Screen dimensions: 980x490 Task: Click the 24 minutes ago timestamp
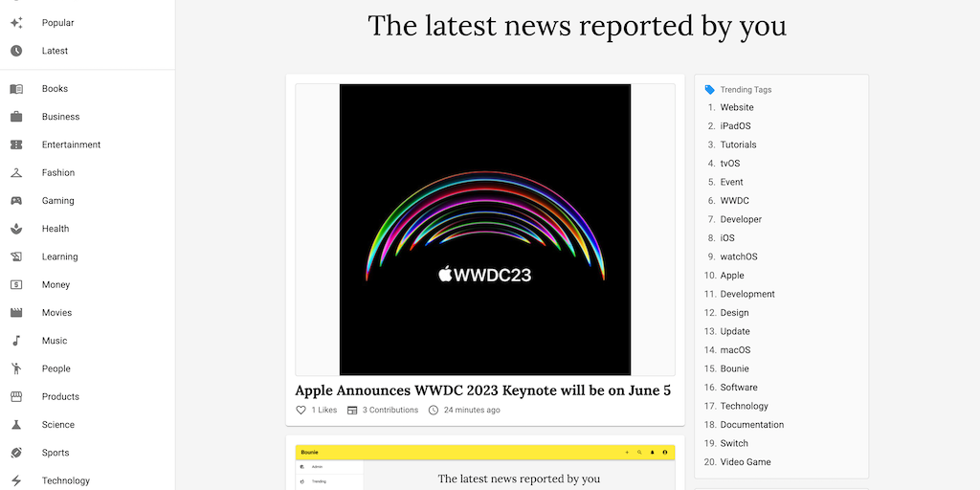[472, 410]
